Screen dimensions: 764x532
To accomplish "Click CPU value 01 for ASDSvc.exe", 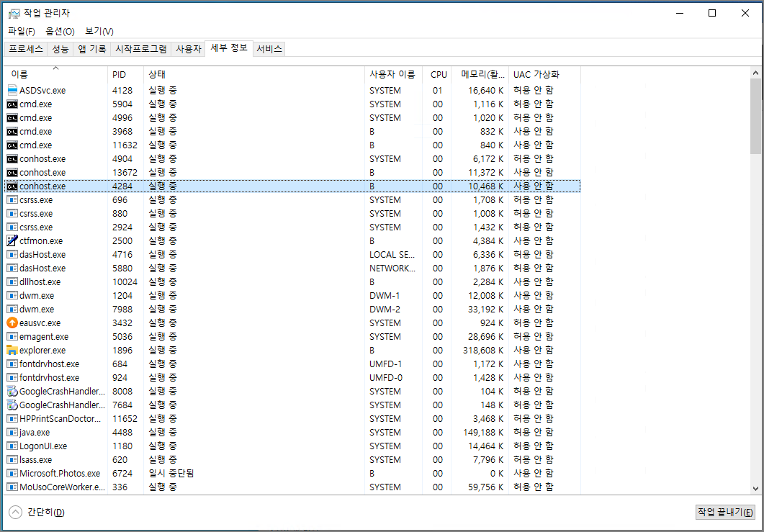I will 438,91.
